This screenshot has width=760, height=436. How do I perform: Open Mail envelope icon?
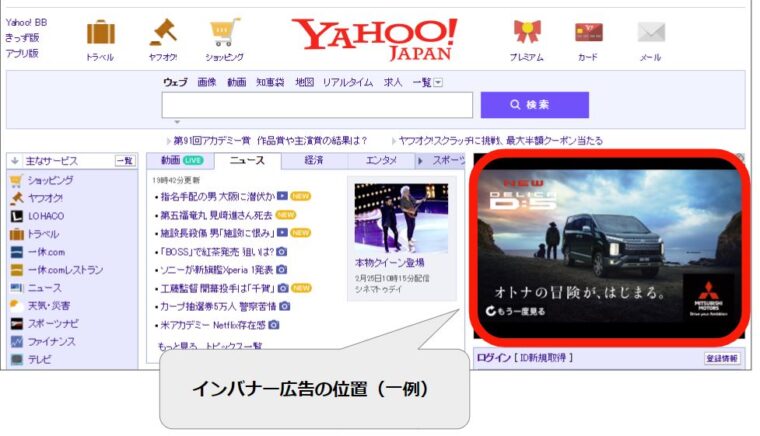click(x=650, y=33)
